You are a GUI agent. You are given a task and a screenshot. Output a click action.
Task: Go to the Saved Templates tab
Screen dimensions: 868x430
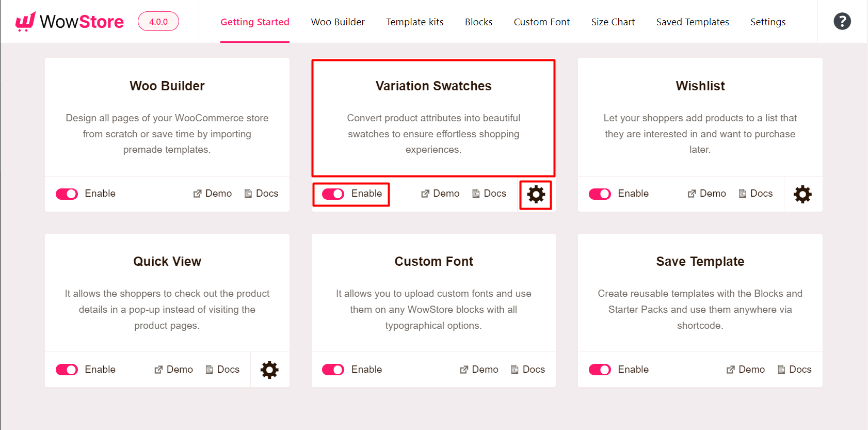tap(692, 22)
